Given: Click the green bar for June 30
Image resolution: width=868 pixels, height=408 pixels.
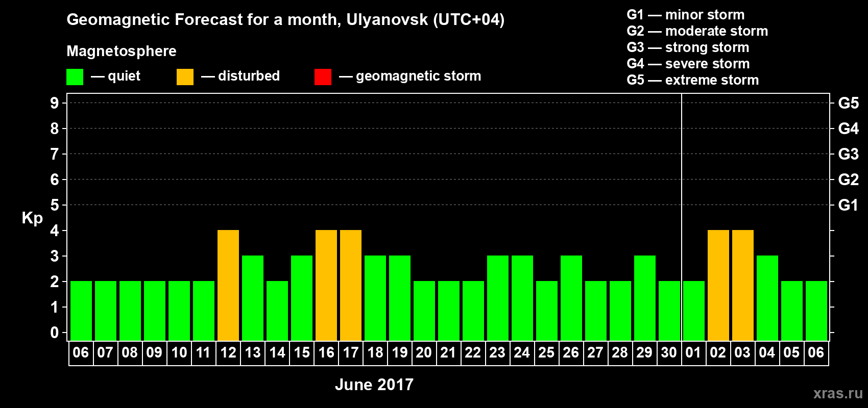Looking at the screenshot, I should click(669, 311).
